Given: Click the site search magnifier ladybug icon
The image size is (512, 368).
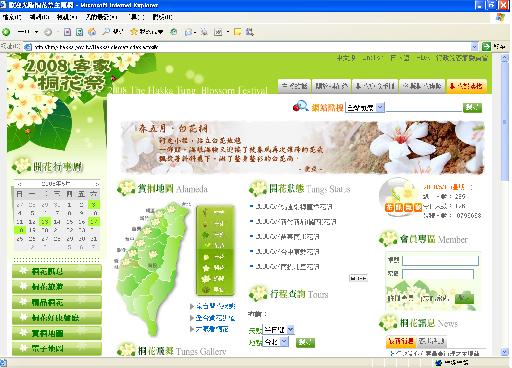Looking at the screenshot, I should tap(301, 106).
